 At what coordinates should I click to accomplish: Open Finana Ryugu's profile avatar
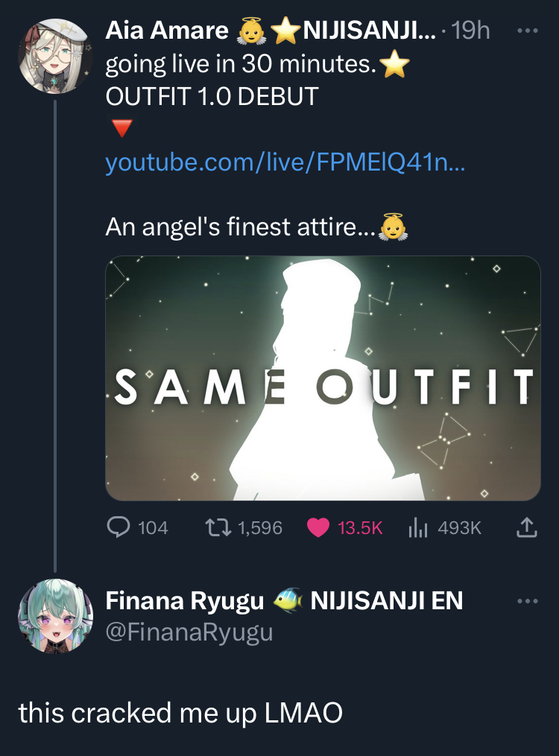[x=54, y=615]
